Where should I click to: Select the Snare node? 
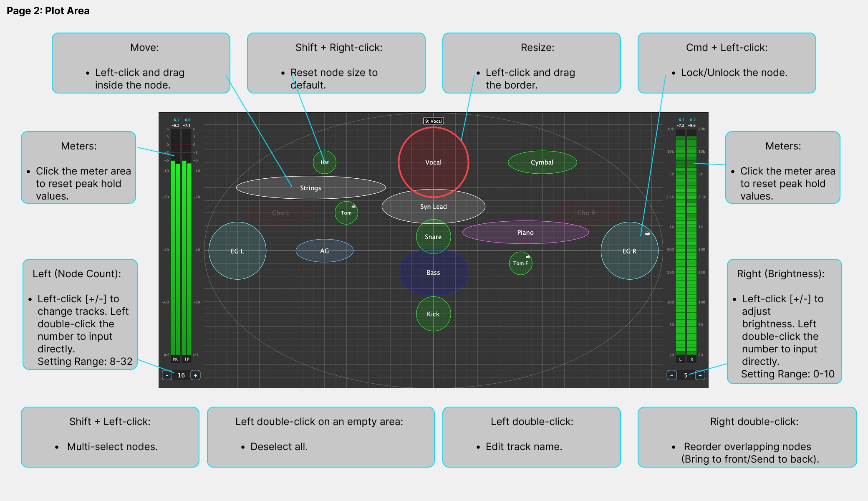pos(434,237)
